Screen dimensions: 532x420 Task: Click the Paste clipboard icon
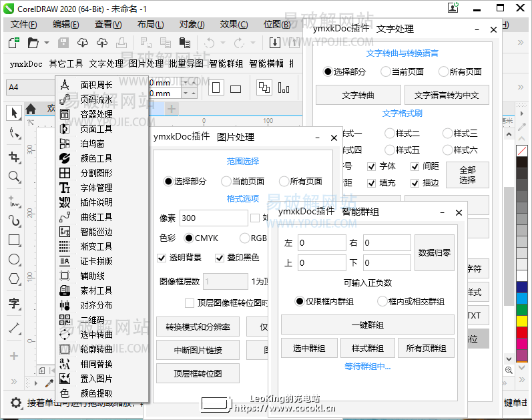pyautogui.click(x=185, y=43)
